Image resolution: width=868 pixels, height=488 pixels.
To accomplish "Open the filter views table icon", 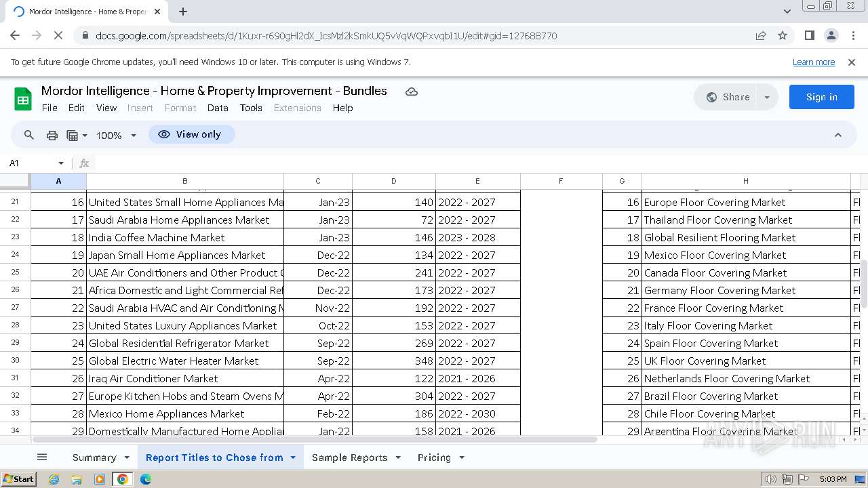I will pos(73,135).
